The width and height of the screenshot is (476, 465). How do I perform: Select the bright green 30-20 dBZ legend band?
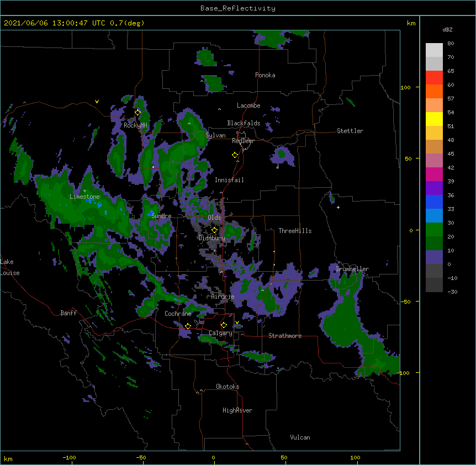[434, 230]
